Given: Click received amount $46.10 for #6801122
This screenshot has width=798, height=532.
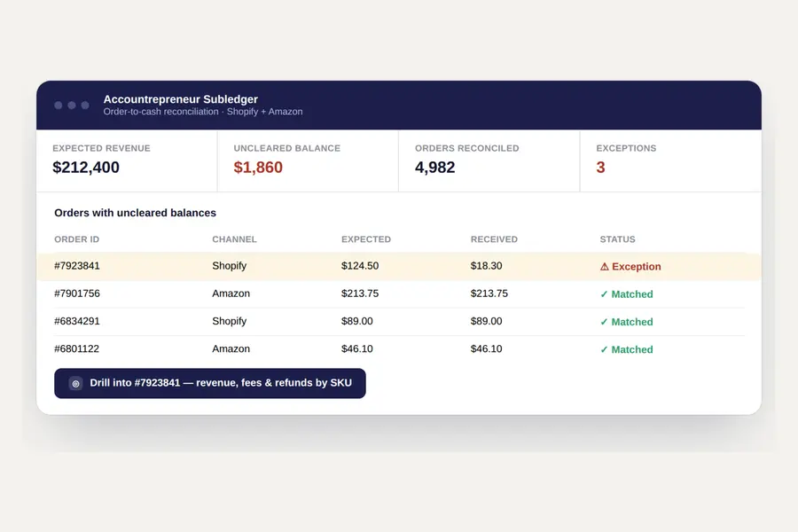Looking at the screenshot, I should [486, 348].
